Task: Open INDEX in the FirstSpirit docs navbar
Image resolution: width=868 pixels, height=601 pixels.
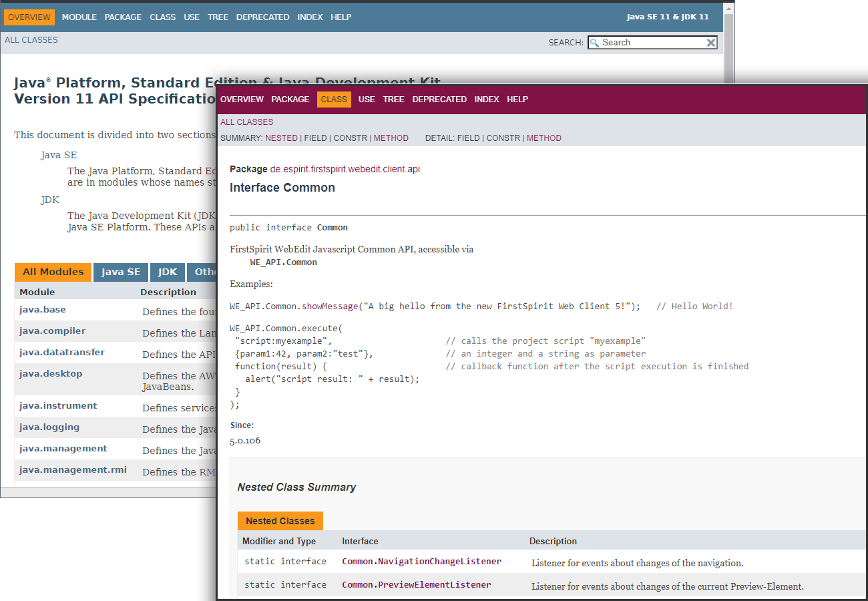Action: tap(487, 99)
